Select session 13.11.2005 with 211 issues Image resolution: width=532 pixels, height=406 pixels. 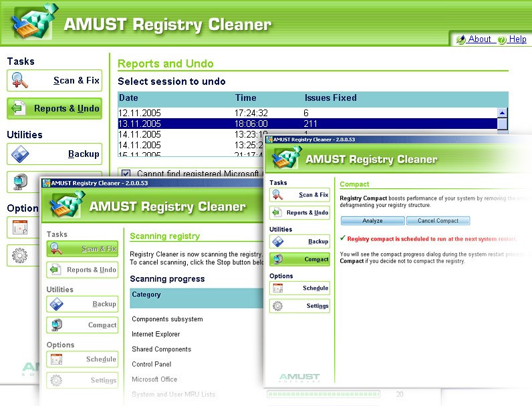(x=307, y=124)
